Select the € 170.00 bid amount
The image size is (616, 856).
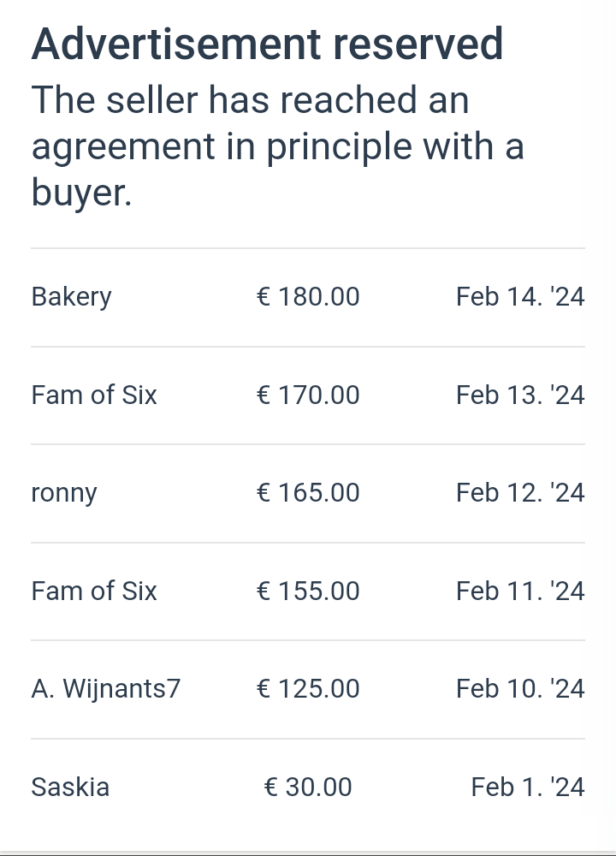(308, 395)
